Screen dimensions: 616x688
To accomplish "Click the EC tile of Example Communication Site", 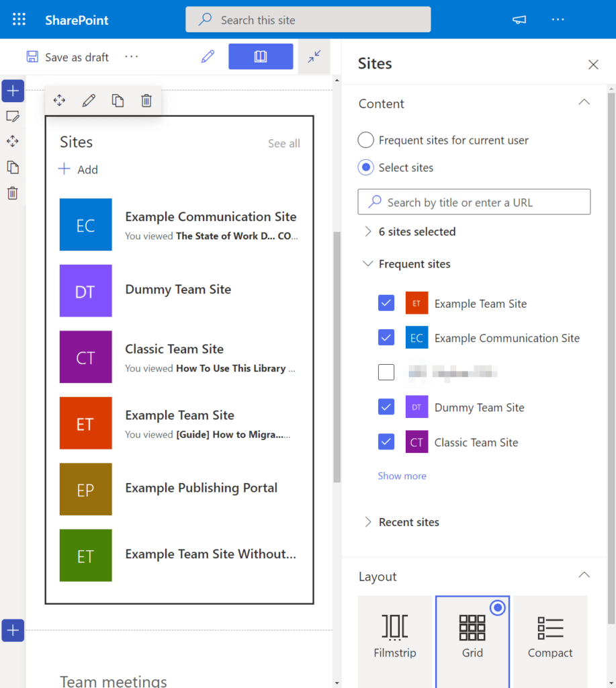I will (85, 224).
